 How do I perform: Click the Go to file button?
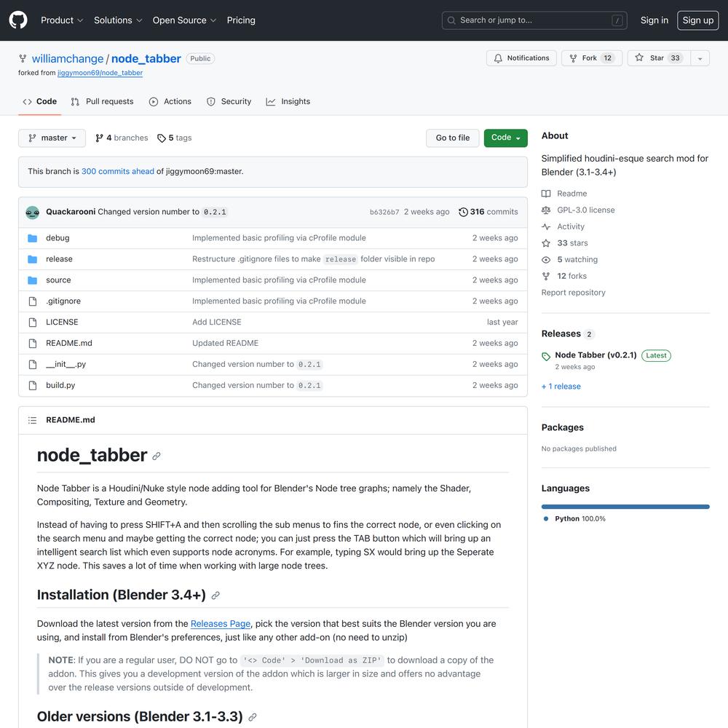[x=453, y=138]
